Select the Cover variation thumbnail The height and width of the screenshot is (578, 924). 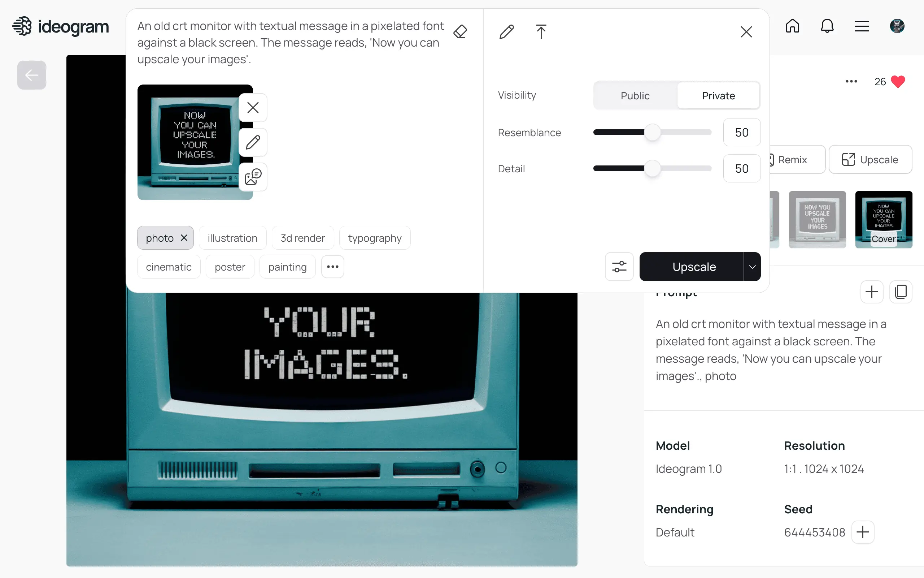click(884, 219)
